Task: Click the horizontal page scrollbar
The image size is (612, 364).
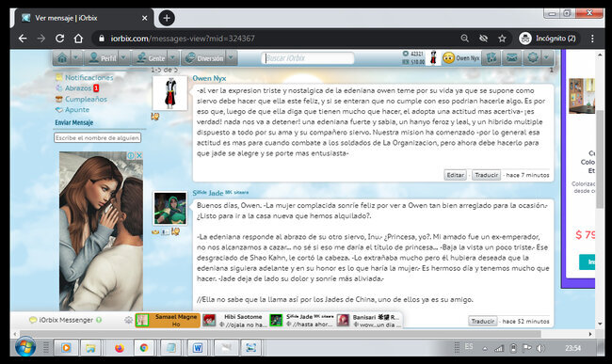Action: [x=281, y=334]
